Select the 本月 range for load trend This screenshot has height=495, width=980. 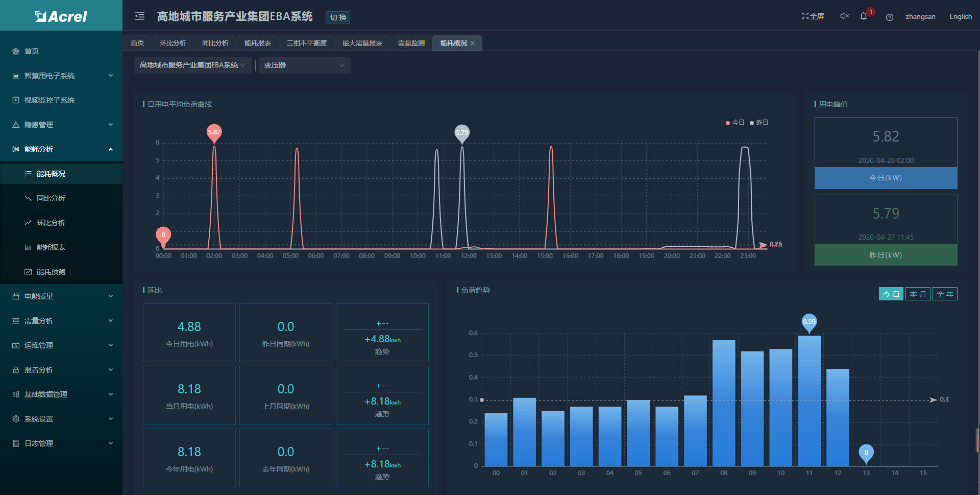tap(918, 294)
